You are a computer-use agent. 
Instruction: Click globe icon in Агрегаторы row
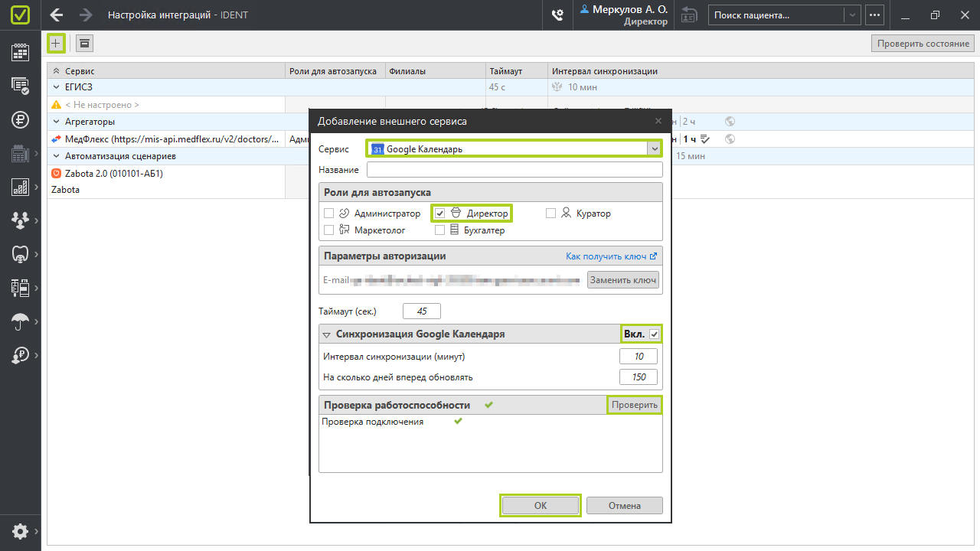(x=730, y=122)
